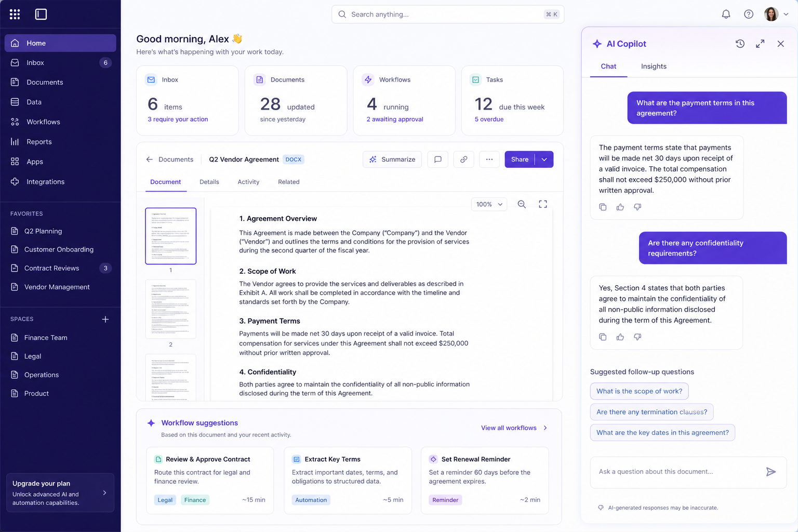
Task: Open Integrations in the sidebar
Action: pos(60,182)
